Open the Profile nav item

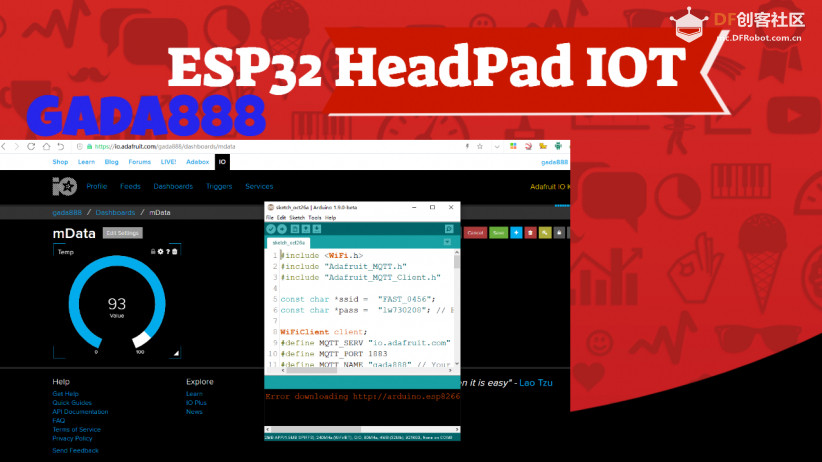(x=96, y=186)
